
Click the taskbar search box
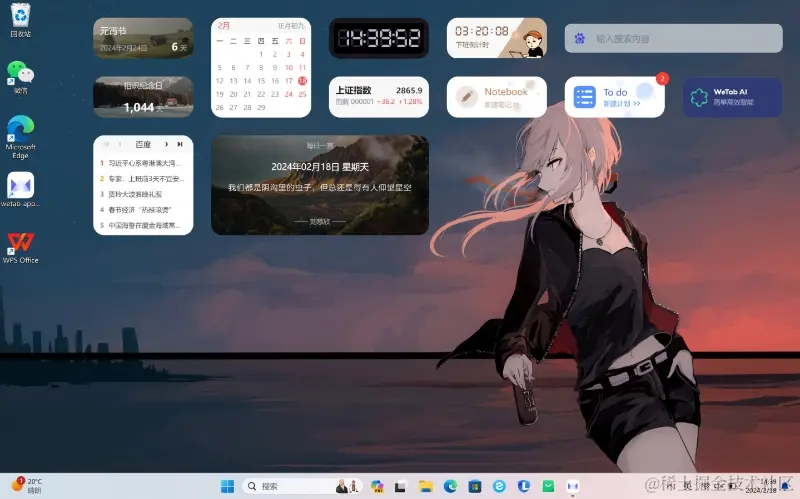[x=302, y=486]
